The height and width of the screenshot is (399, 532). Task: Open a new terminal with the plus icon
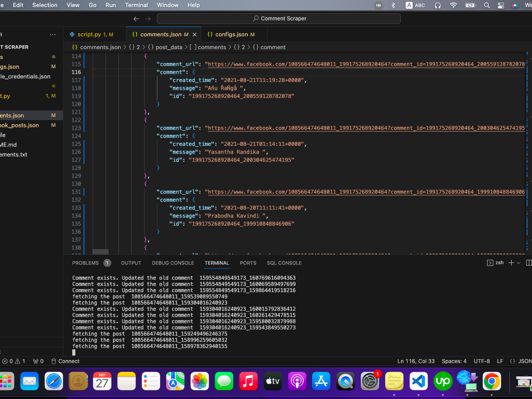click(511, 262)
